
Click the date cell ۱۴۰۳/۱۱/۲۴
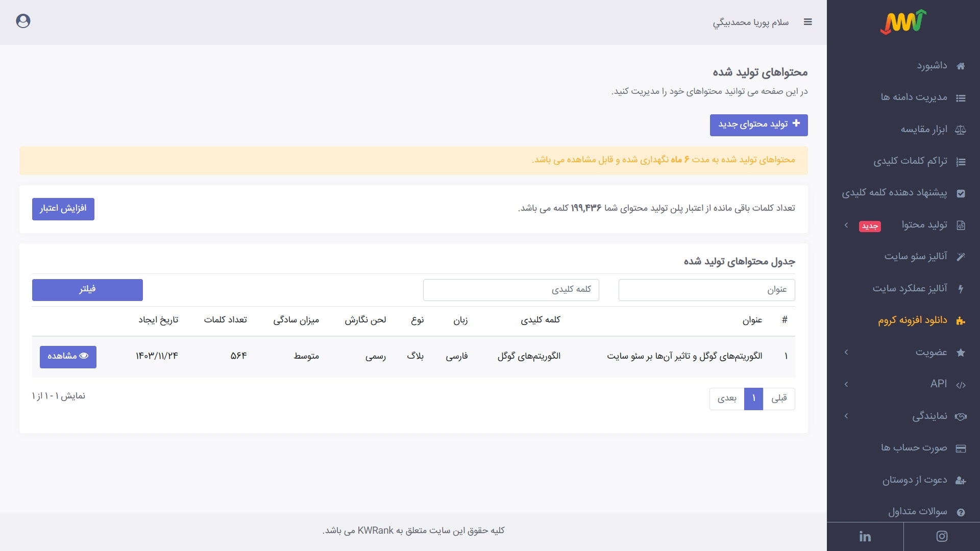coord(157,356)
